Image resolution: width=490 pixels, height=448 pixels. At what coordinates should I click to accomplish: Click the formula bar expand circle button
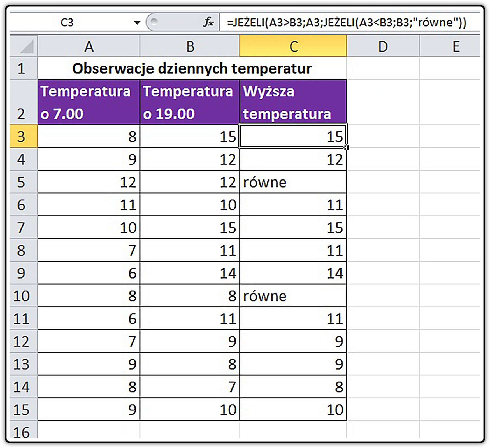pos(154,21)
